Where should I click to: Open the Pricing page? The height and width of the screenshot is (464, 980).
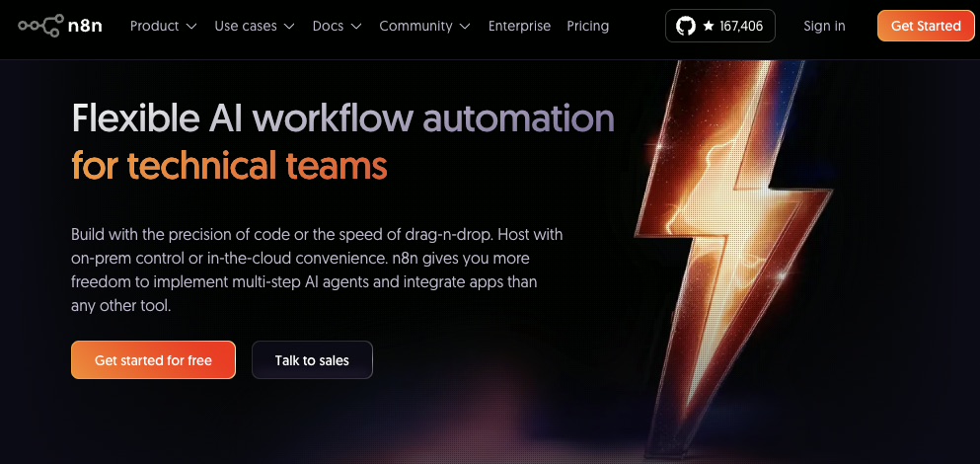click(x=588, y=26)
